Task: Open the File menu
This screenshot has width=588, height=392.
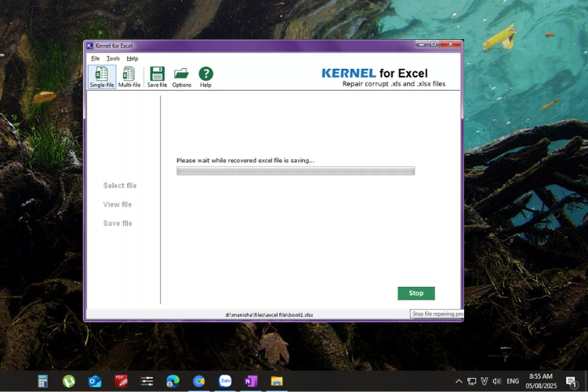Action: (x=96, y=59)
